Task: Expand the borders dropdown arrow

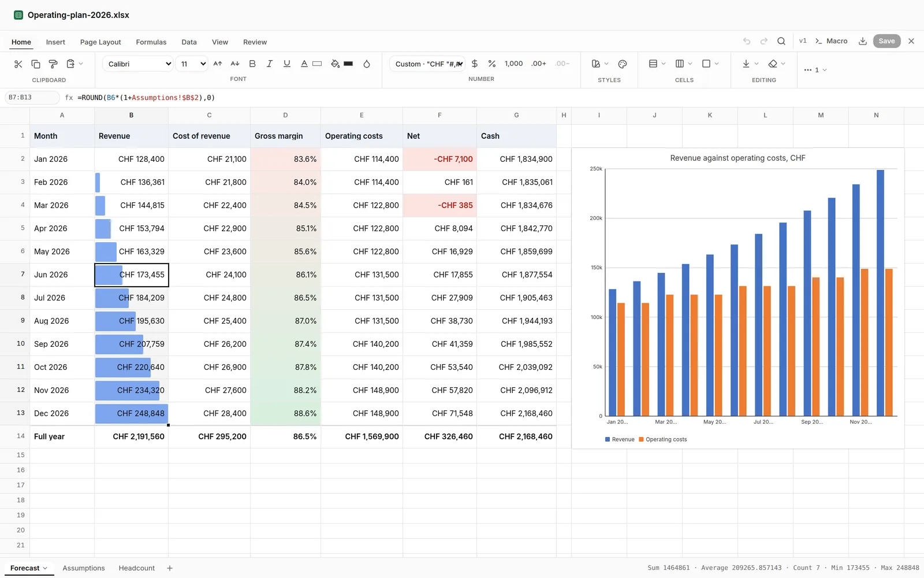Action: pos(717,64)
